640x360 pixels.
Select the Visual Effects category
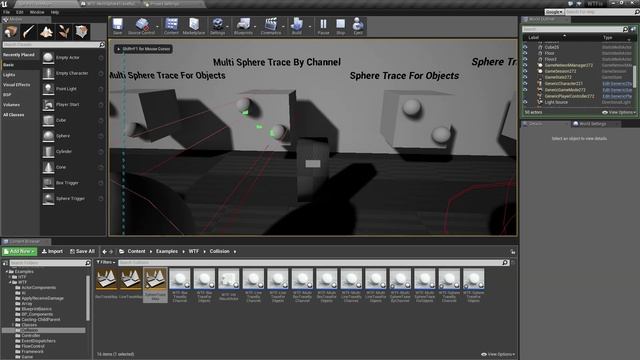click(x=17, y=85)
